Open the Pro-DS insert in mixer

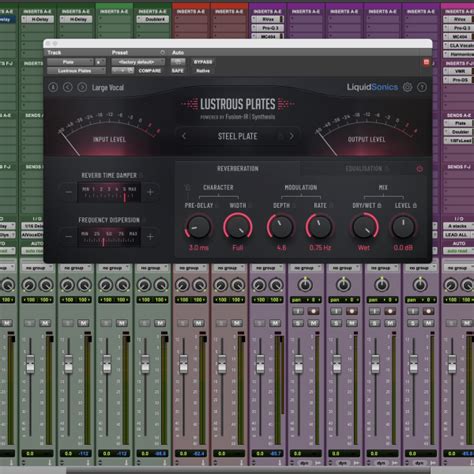458,80
